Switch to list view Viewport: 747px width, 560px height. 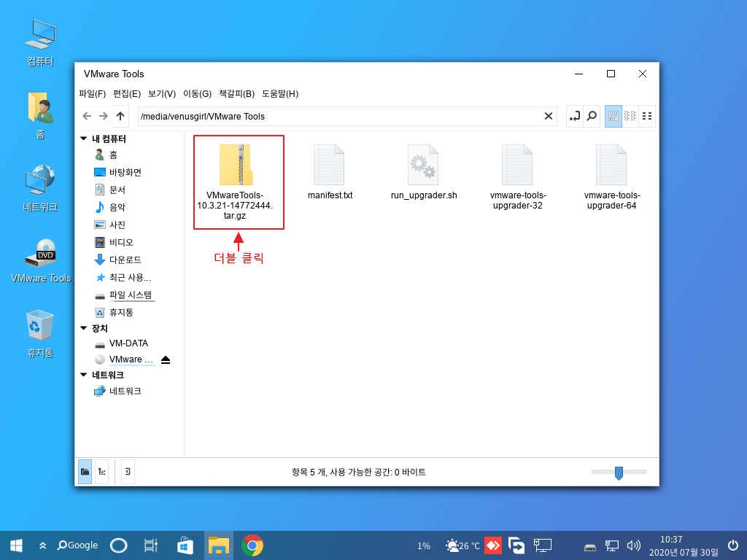pos(647,116)
